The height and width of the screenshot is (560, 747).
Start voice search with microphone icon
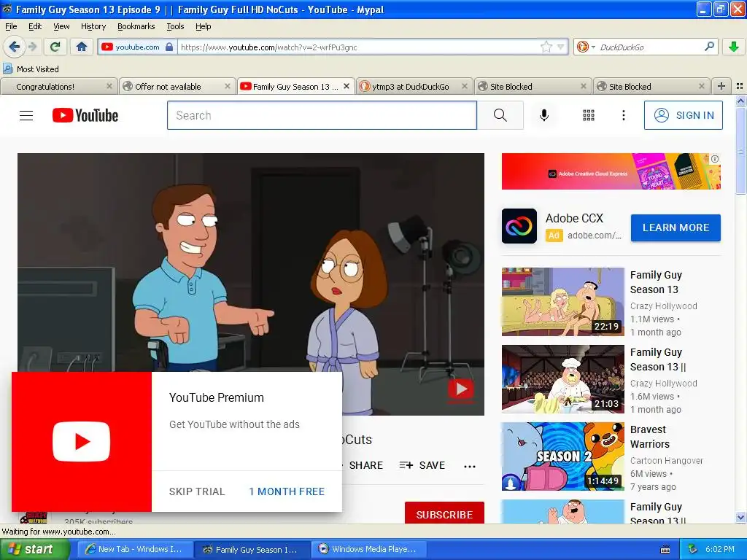544,115
